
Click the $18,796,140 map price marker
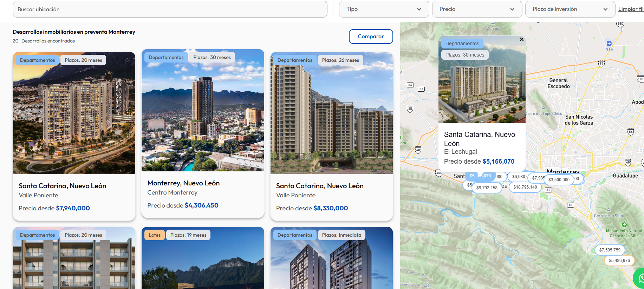(525, 187)
